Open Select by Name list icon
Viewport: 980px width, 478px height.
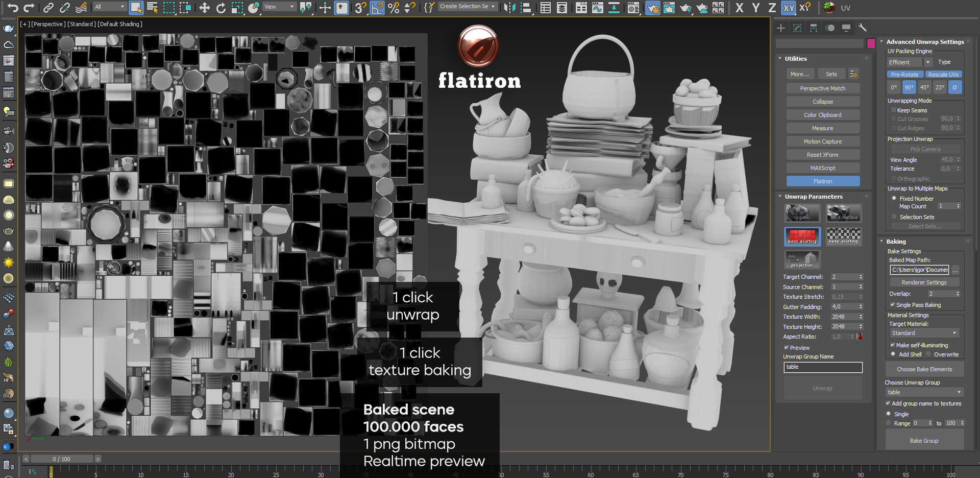click(152, 7)
